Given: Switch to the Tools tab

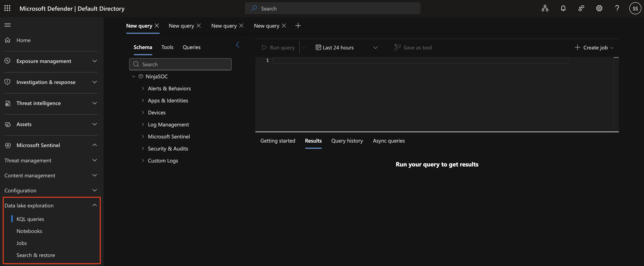Looking at the screenshot, I should [x=167, y=47].
